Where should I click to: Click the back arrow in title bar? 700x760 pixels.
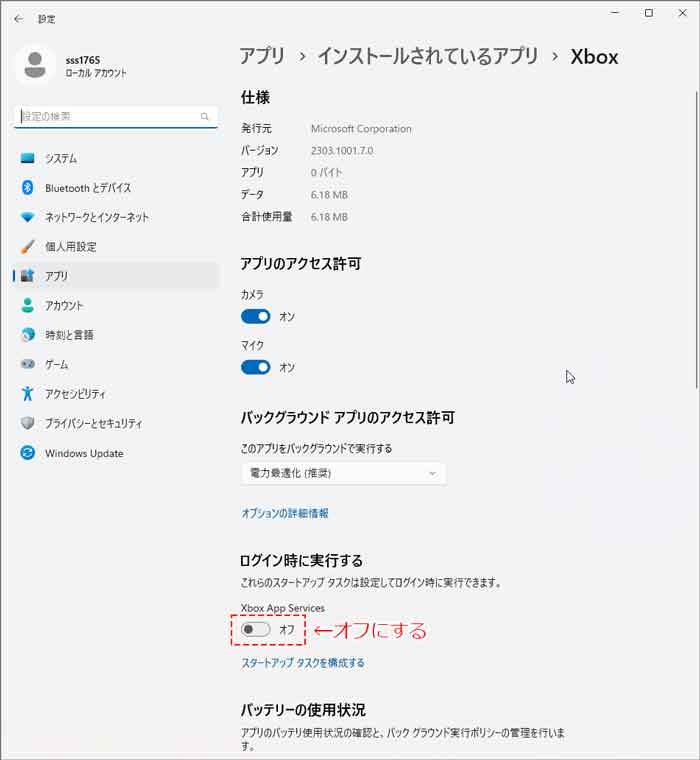click(x=18, y=19)
